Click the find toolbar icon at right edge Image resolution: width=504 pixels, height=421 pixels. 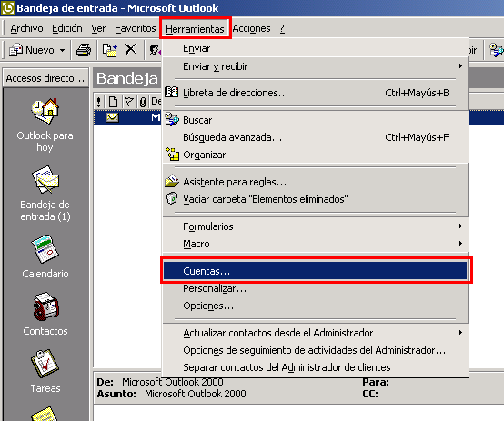497,50
